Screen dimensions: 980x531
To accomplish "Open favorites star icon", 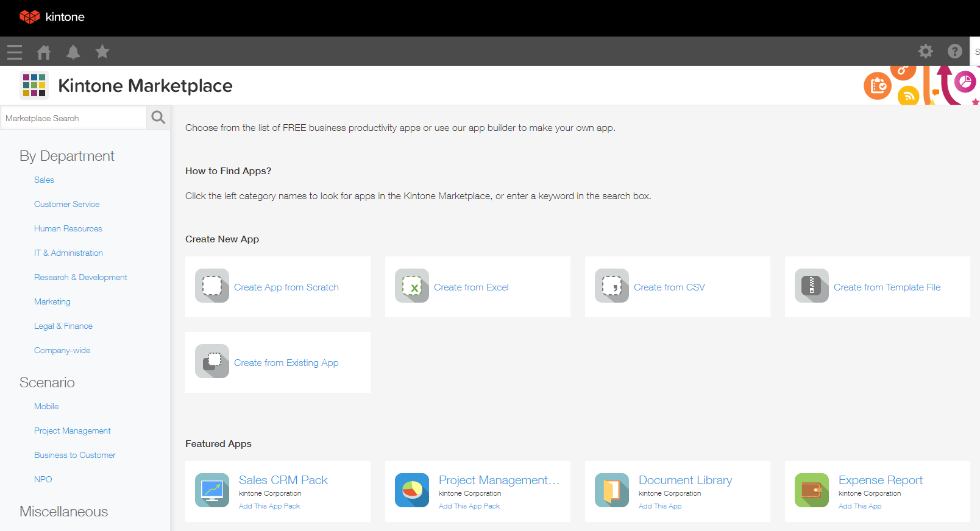I will (x=102, y=52).
